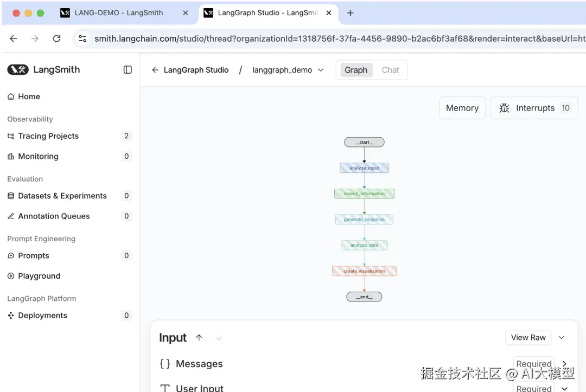The image size is (586, 392).
Task: Click the Playground play icon
Action: (x=11, y=276)
